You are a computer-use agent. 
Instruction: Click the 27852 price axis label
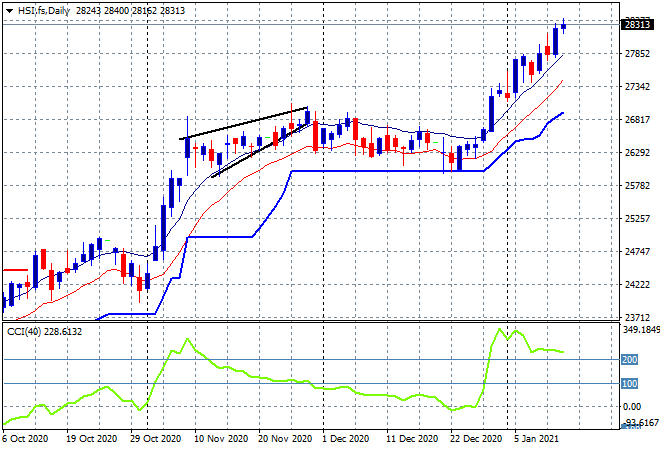[x=637, y=53]
